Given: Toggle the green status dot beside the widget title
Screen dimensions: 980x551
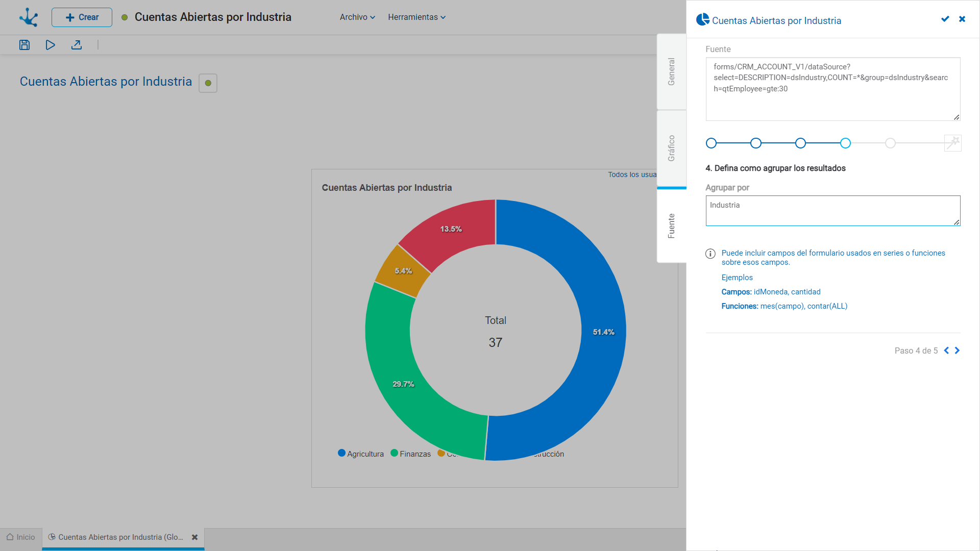Looking at the screenshot, I should click(x=208, y=83).
